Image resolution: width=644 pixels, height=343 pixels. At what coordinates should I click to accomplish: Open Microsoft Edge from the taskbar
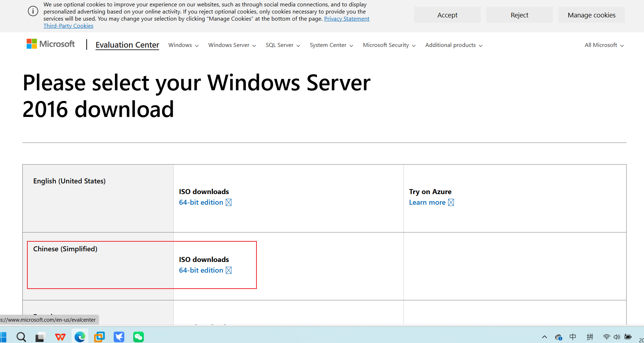tap(80, 336)
